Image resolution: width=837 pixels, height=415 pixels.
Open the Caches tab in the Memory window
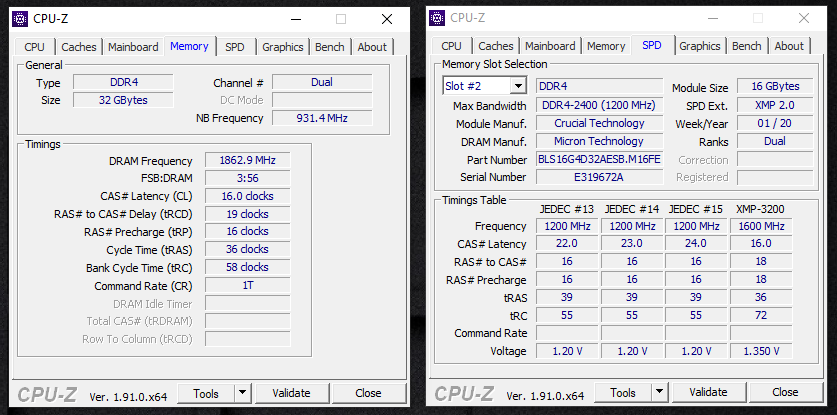pos(78,47)
